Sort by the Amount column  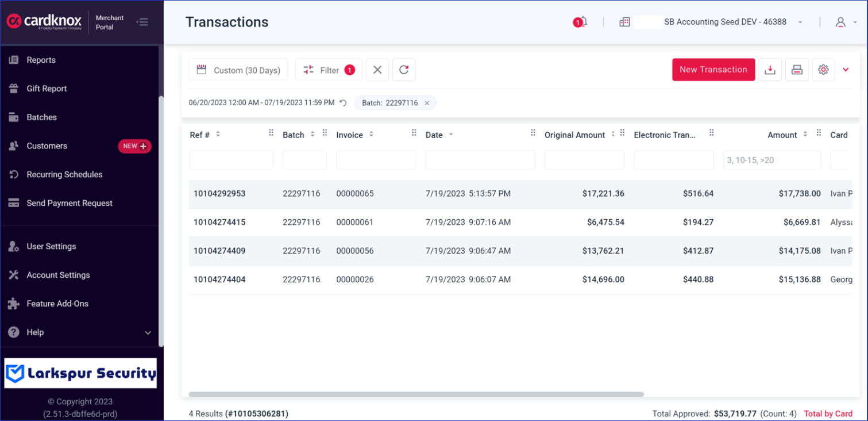pyautogui.click(x=805, y=134)
